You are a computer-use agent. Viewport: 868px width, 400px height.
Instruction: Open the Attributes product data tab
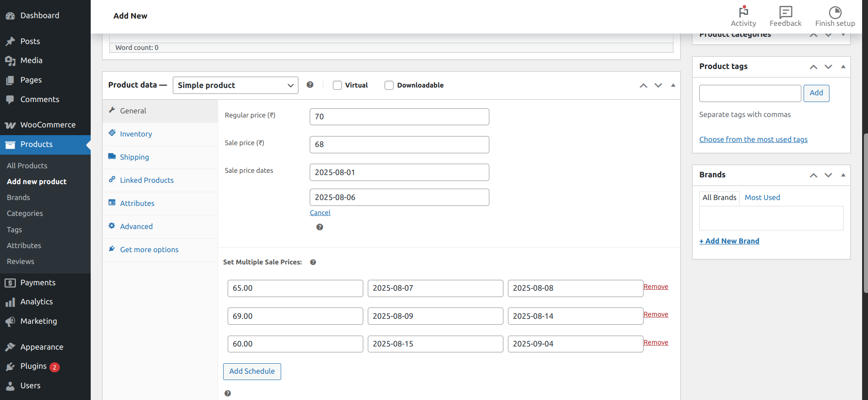[x=160, y=204]
